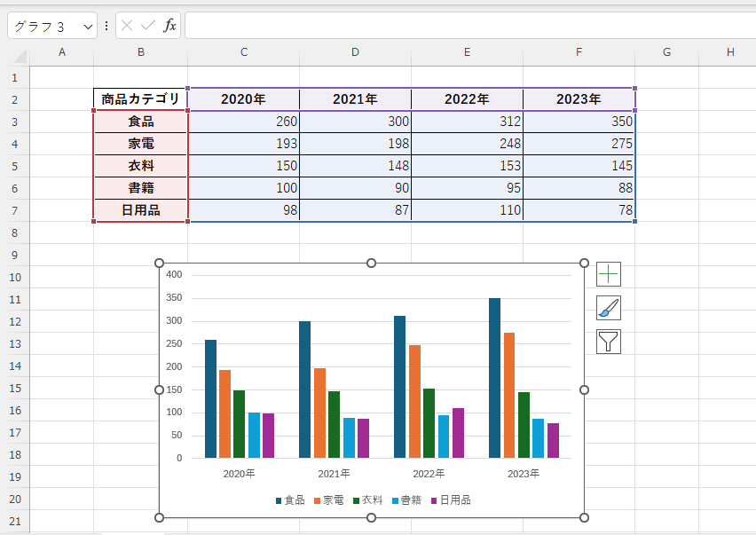Viewport: 756px width, 535px height.
Task: Click the Select All corner triangle
Action: click(x=20, y=56)
